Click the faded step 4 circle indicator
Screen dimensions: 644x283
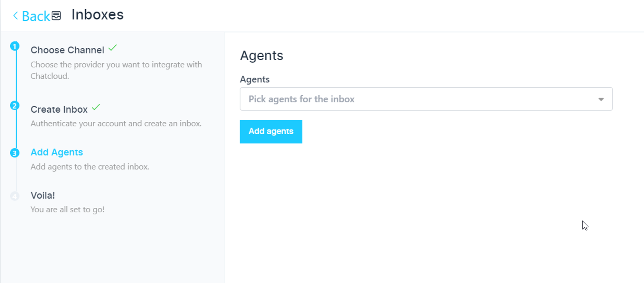point(14,196)
